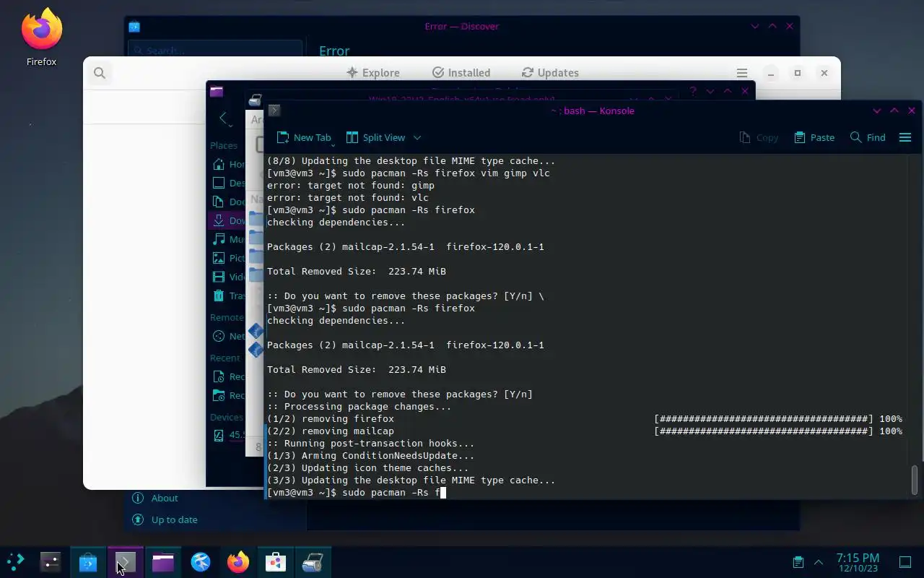Select Desktop icon in Dolphin Places
This screenshot has height=578, width=924.
pos(219,183)
